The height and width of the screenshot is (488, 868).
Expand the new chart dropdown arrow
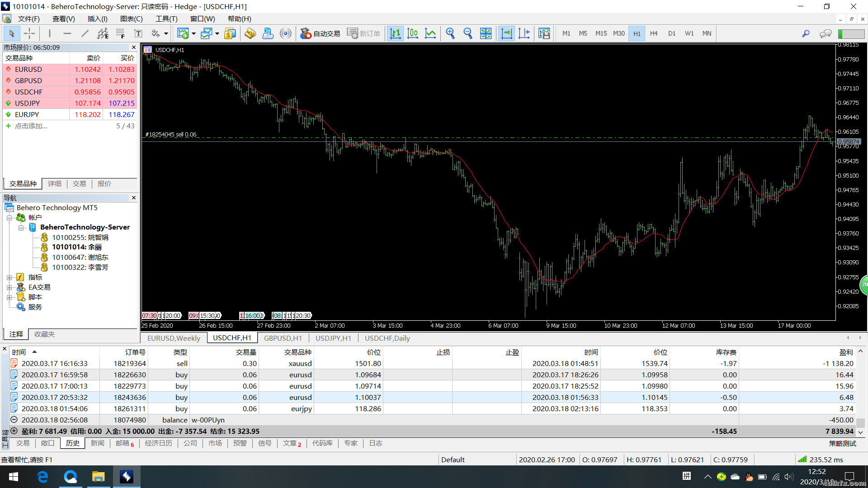(193, 33)
